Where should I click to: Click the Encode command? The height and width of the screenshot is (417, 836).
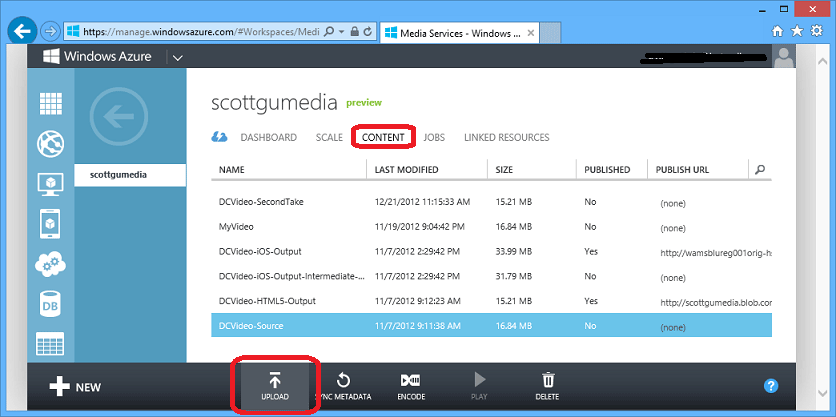pyautogui.click(x=411, y=387)
